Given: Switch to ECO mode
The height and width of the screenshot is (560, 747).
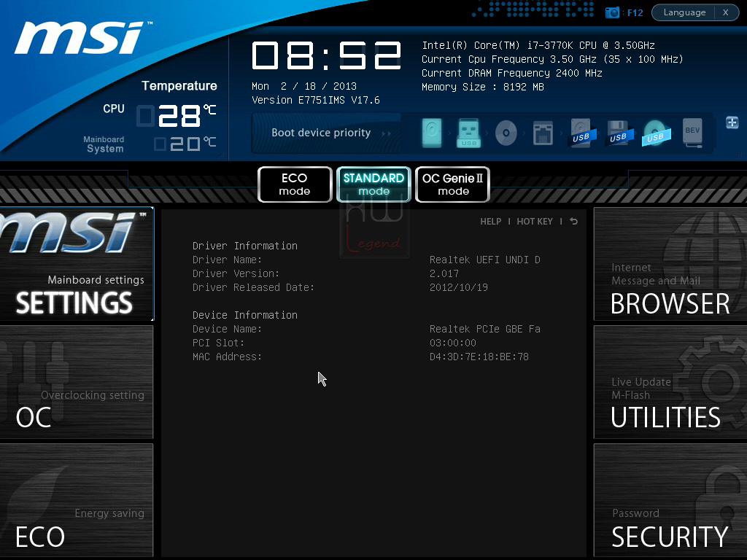Looking at the screenshot, I should coord(295,184).
